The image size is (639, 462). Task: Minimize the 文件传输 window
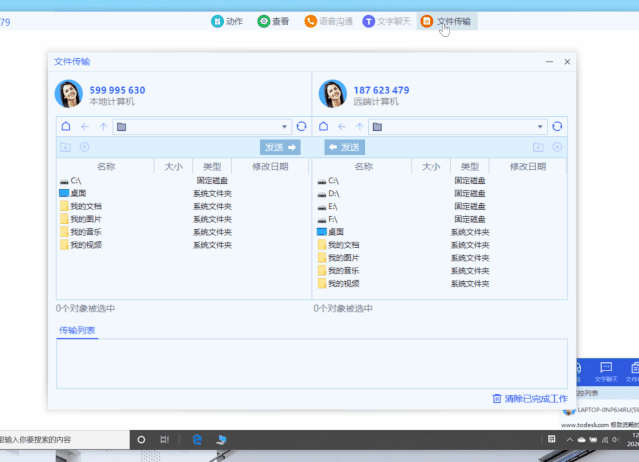point(549,62)
